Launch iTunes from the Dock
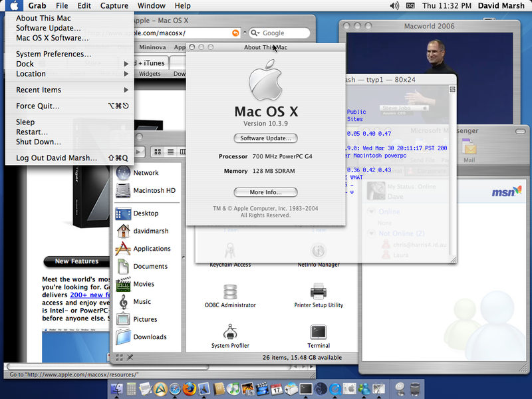 [x=233, y=389]
